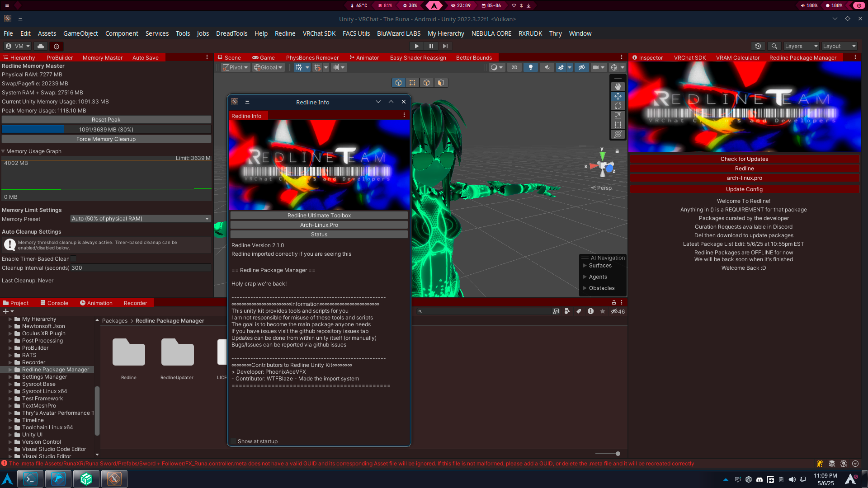Open Undo History icon in top toolbar
The image size is (868, 488).
click(x=758, y=46)
